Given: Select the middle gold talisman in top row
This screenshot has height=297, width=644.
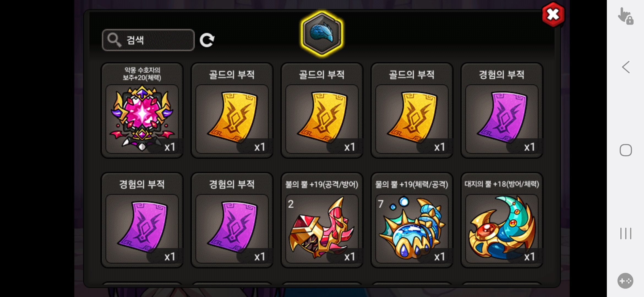Looking at the screenshot, I should pos(322,110).
